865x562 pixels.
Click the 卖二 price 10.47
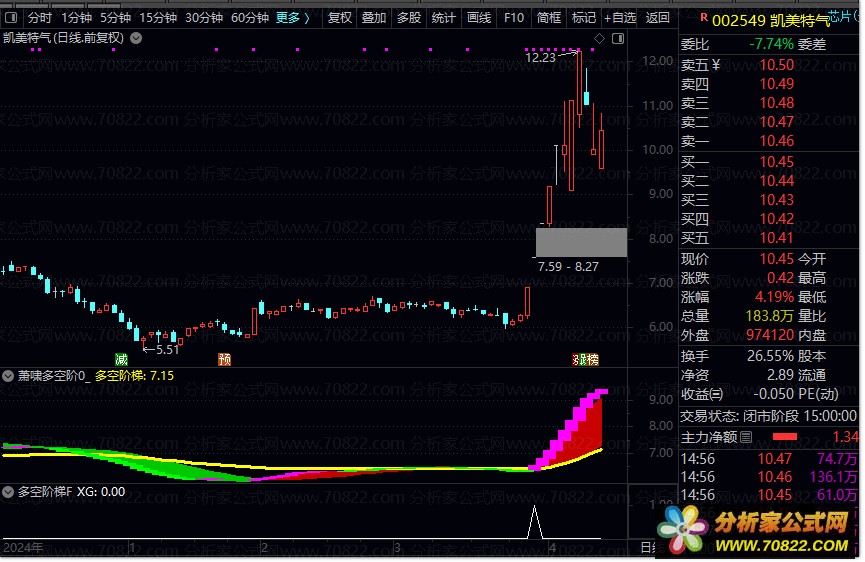click(x=777, y=122)
